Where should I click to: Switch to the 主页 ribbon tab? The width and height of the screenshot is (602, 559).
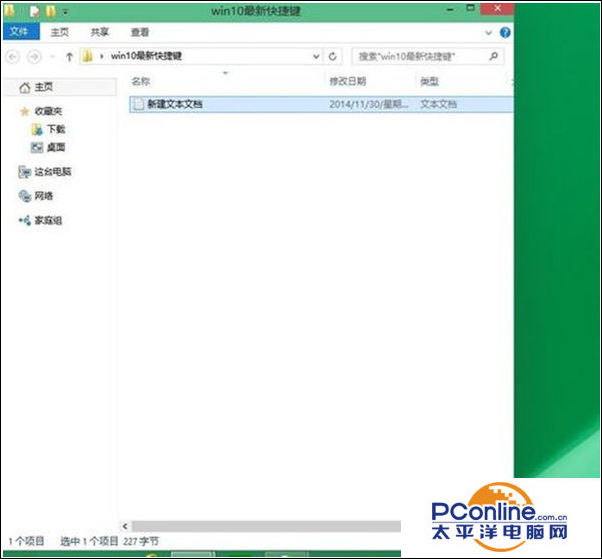(59, 32)
